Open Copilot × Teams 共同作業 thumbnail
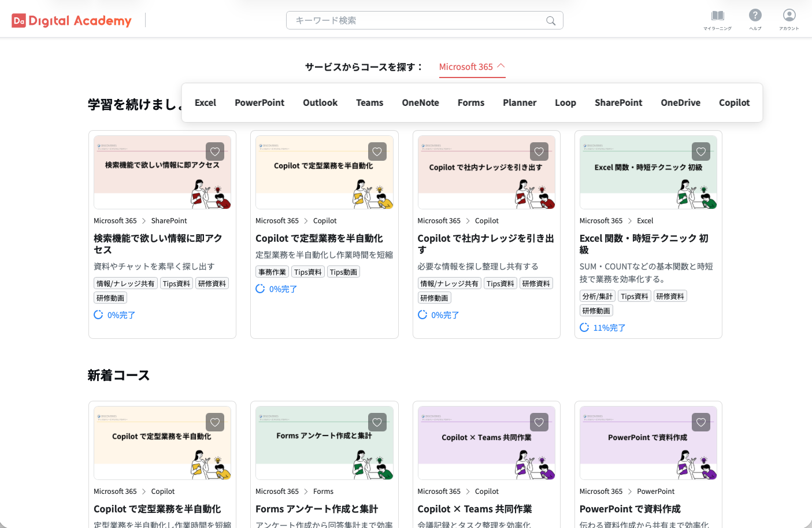Image resolution: width=812 pixels, height=528 pixels. point(487,443)
